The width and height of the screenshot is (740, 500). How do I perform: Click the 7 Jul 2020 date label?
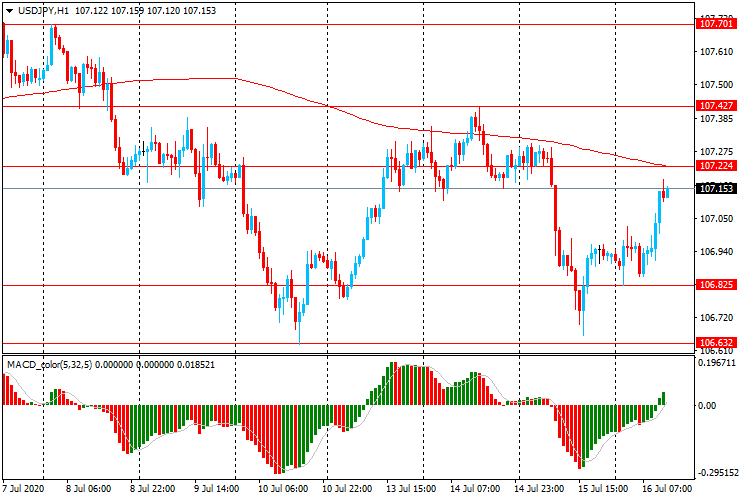[23, 488]
